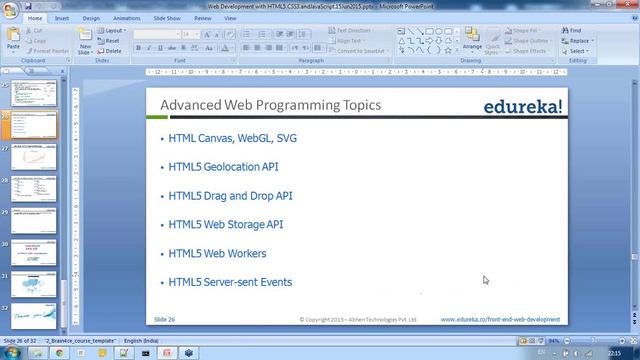
Task: Select slide 30 thumbnail
Action: coord(33,253)
